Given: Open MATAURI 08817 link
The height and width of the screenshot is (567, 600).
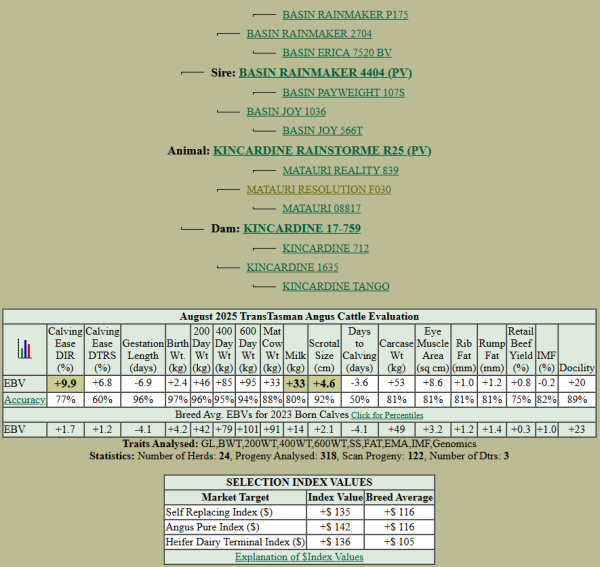Looking at the screenshot, I should pos(321,209).
